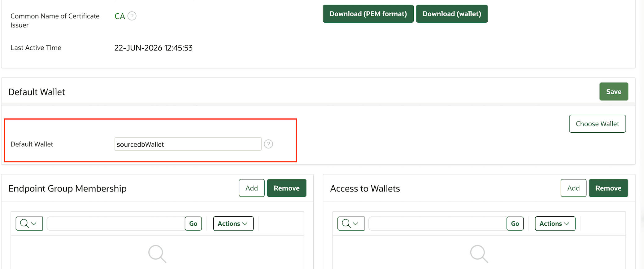Click the Last Active Time label
This screenshot has width=644, height=269.
[x=36, y=48]
